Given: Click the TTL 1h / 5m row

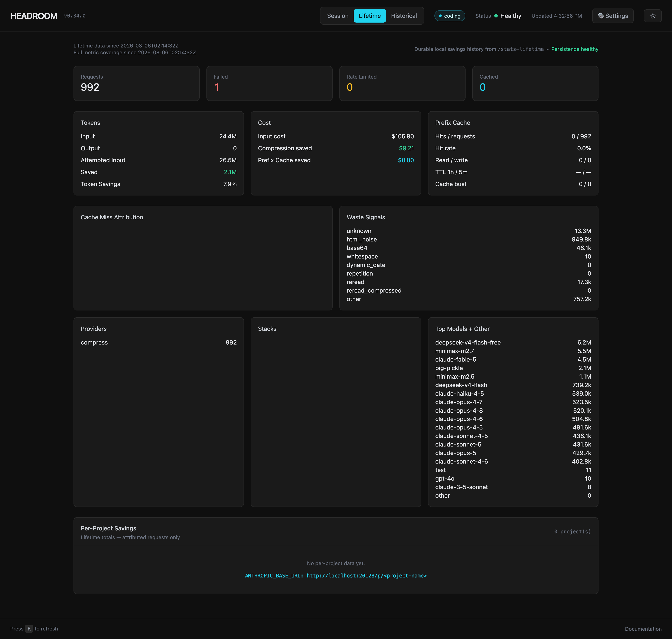Looking at the screenshot, I should (x=513, y=172).
